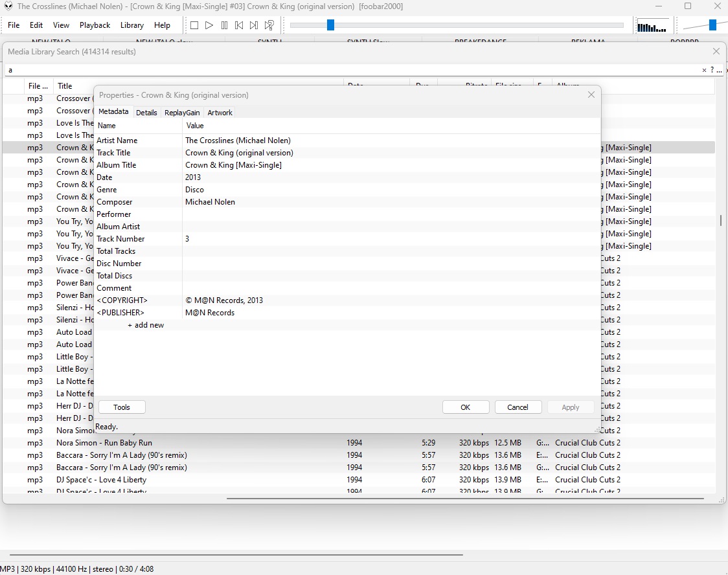728x575 pixels.
Task: Switch to the Details tab
Action: (146, 113)
